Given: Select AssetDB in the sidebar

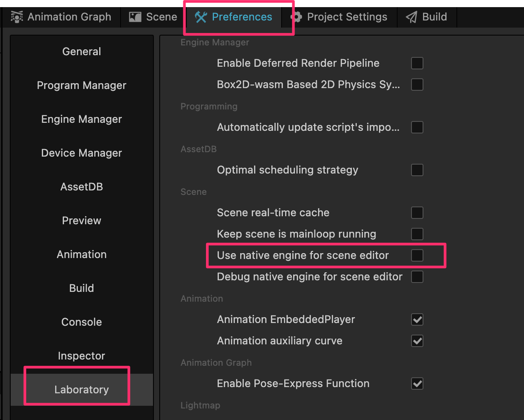Looking at the screenshot, I should click(81, 186).
